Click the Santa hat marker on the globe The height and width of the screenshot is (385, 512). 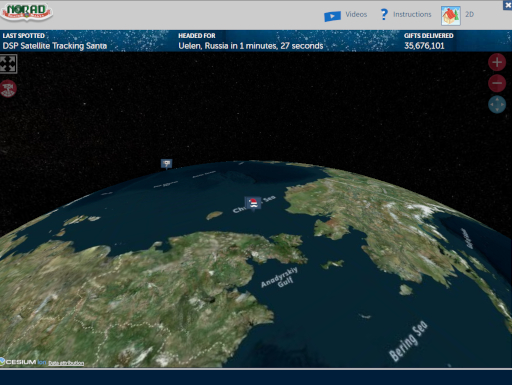253,203
